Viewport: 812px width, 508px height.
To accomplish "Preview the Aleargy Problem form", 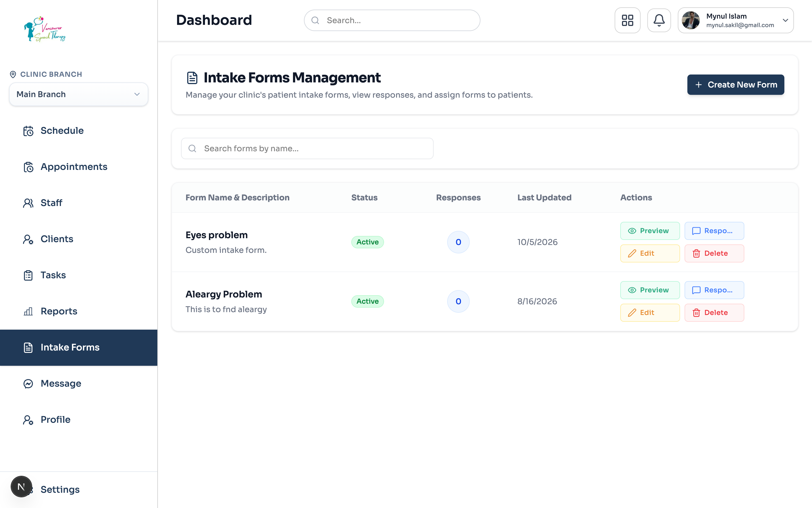I will [x=650, y=290].
